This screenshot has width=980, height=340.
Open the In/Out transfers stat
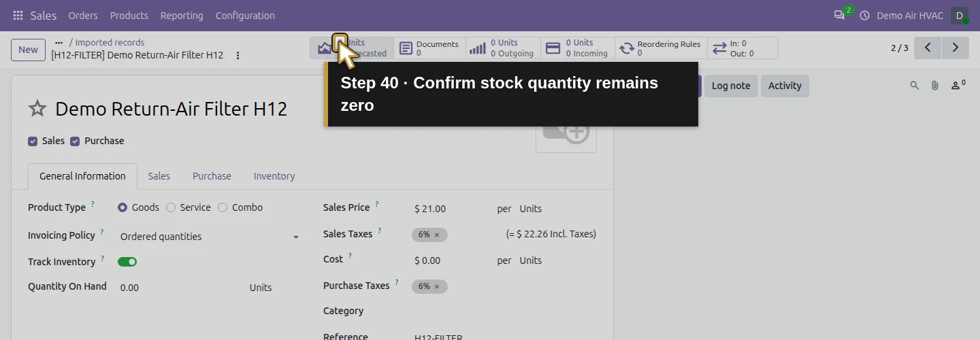[742, 48]
